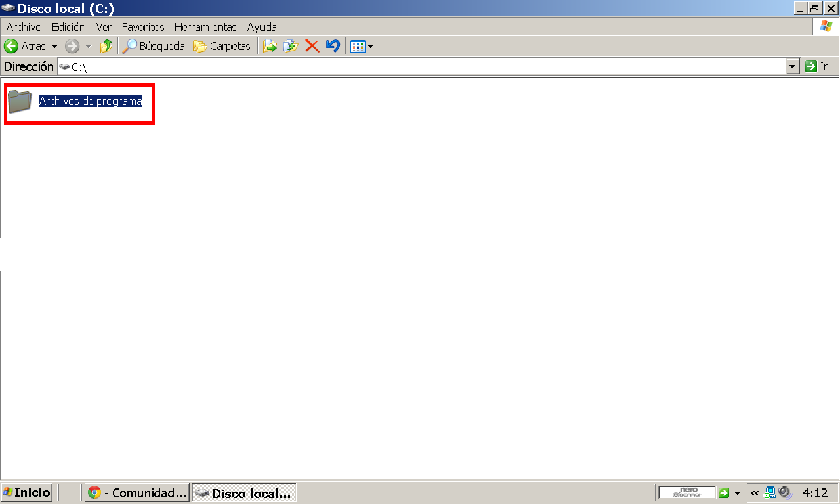Toggle the Carpetas folder pane

click(x=222, y=47)
